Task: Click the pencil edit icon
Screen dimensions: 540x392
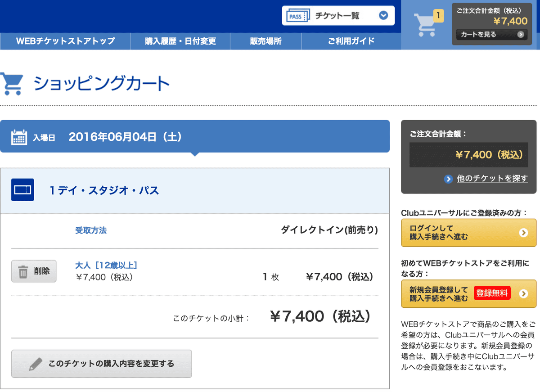Action: [35, 364]
